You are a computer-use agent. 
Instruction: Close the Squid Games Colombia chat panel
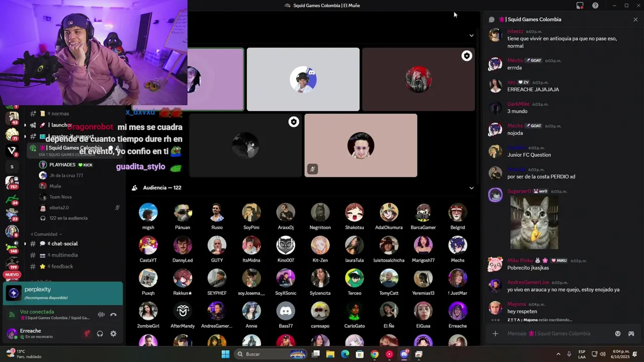click(635, 20)
